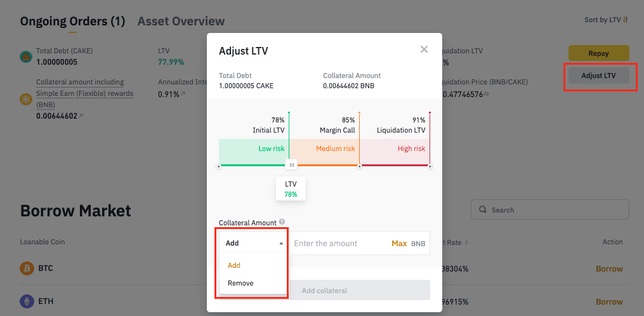This screenshot has height=316, width=644.
Task: Close the Adjust LTV dialog
Action: (x=424, y=49)
